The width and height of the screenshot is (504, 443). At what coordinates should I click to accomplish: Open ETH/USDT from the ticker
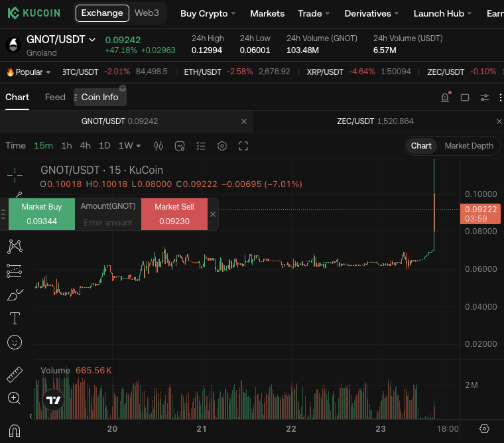(237, 72)
